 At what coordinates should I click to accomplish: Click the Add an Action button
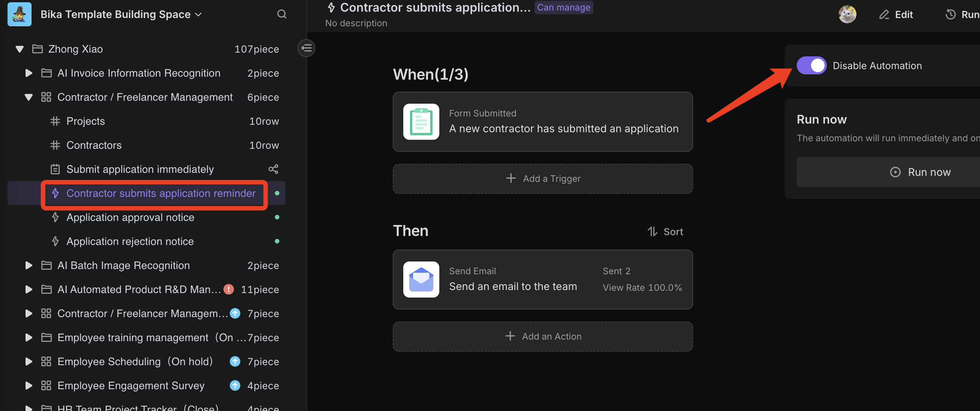coord(543,336)
